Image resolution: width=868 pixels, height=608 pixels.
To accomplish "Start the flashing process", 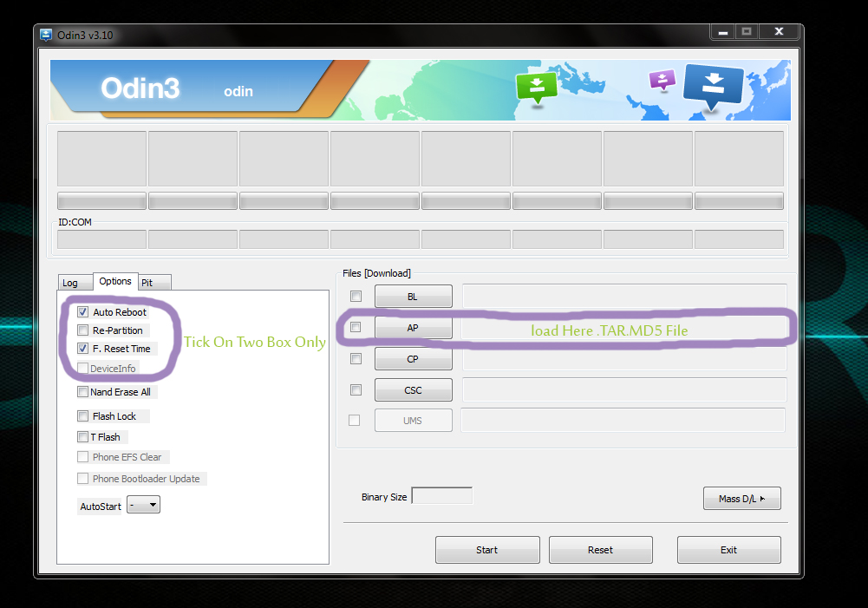I will click(487, 550).
